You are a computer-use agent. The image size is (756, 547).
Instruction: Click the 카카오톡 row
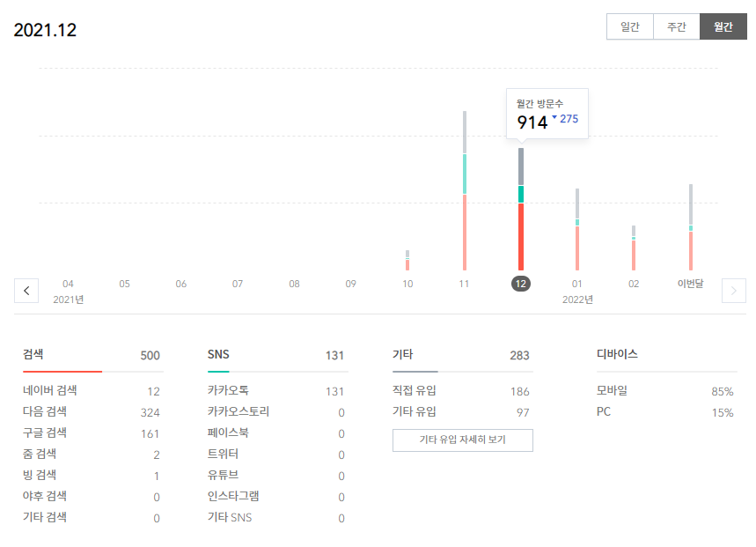(276, 391)
